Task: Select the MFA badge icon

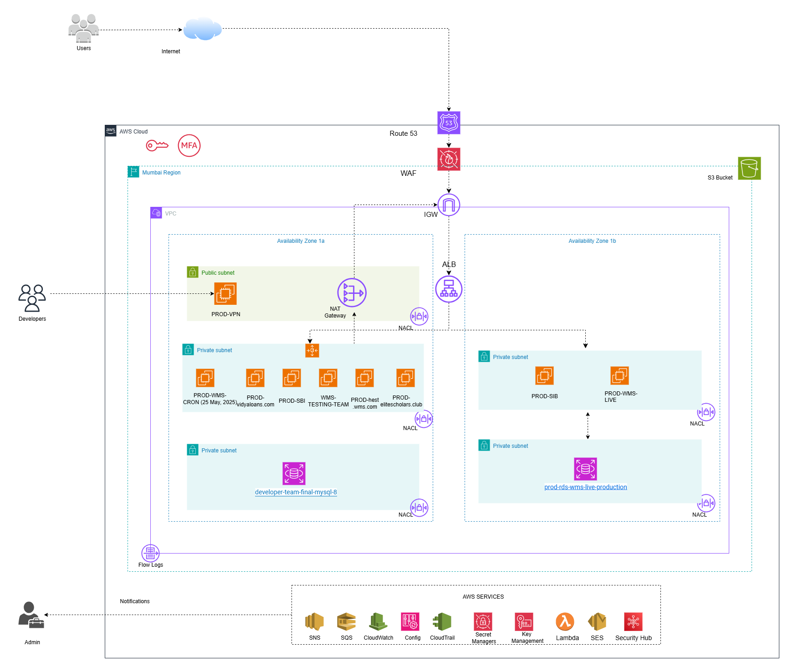Action: [x=189, y=146]
